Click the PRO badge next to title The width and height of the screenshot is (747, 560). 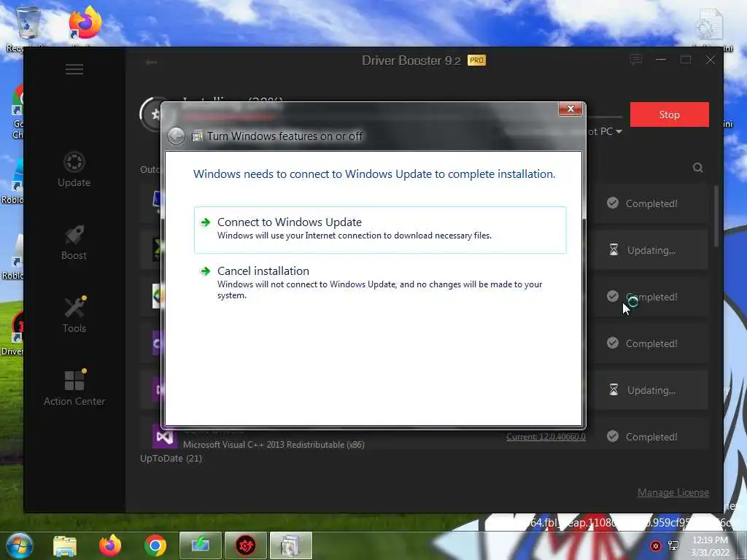pyautogui.click(x=476, y=60)
